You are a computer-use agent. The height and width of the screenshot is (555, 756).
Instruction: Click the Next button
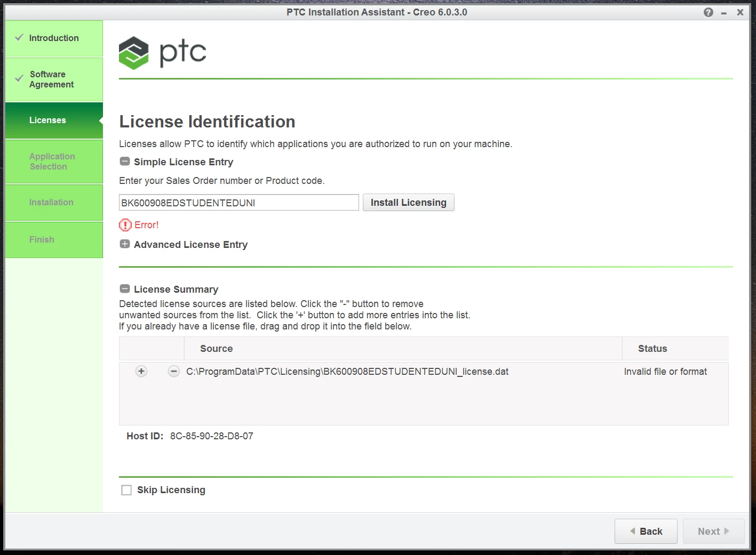click(713, 532)
